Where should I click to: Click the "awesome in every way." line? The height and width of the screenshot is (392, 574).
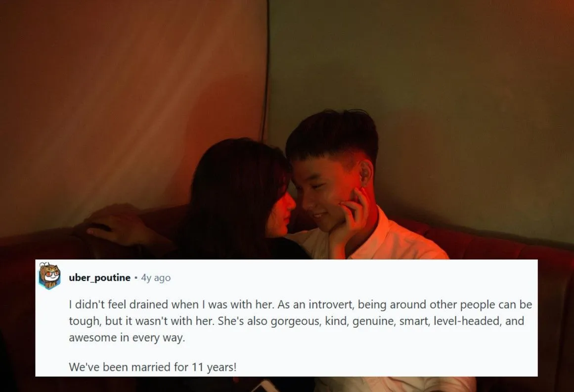(x=127, y=338)
